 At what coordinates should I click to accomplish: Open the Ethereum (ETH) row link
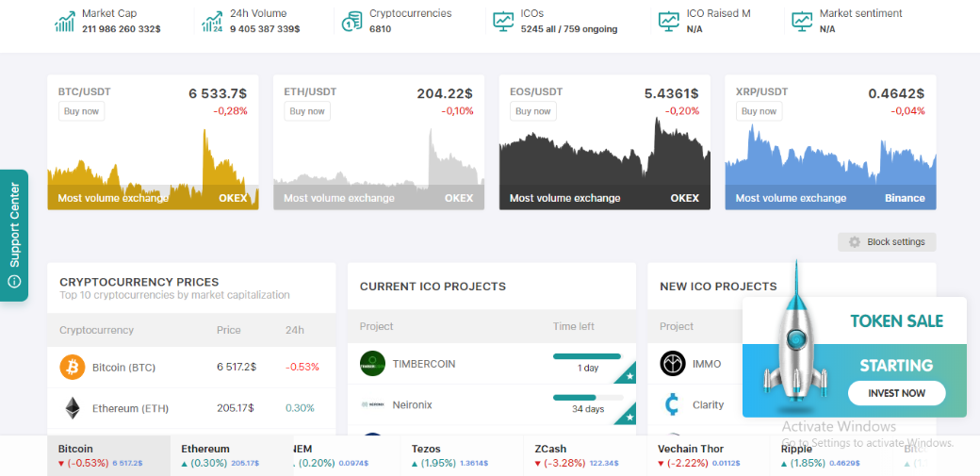click(x=131, y=408)
